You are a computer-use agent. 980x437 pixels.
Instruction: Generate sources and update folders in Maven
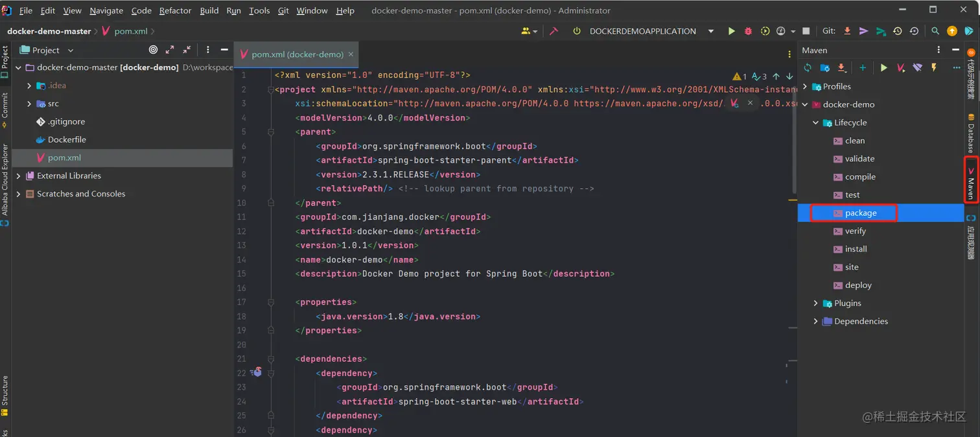point(824,67)
